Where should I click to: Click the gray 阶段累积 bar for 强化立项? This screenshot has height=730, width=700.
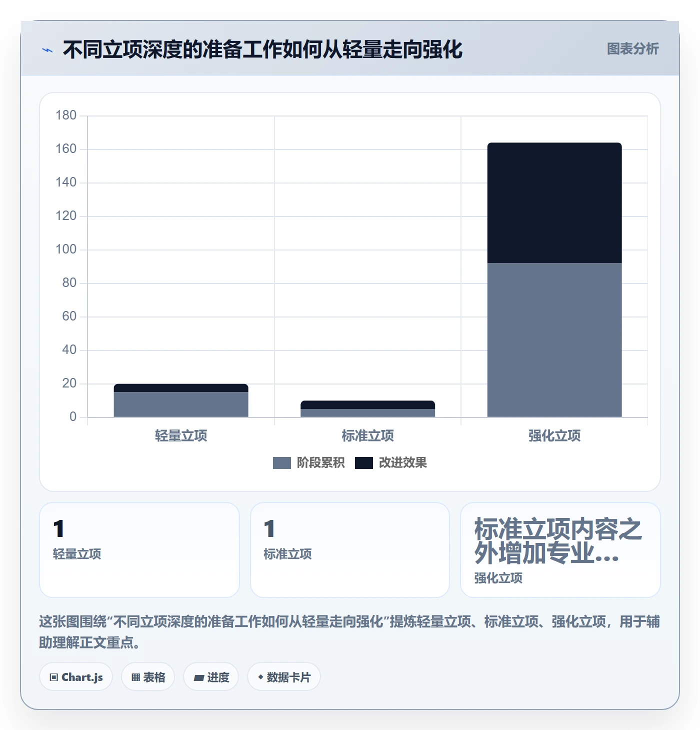click(x=554, y=340)
